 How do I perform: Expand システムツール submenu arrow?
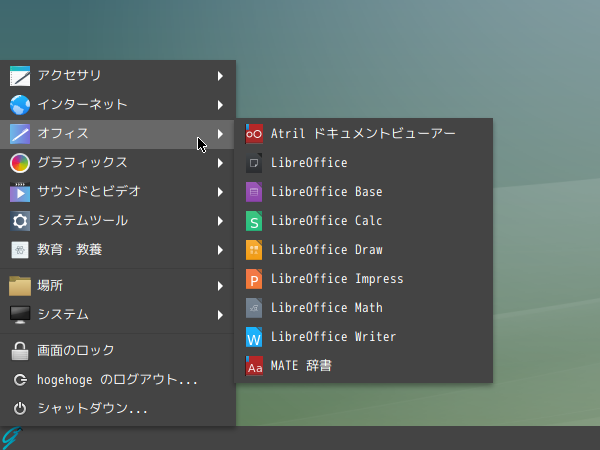(x=220, y=221)
